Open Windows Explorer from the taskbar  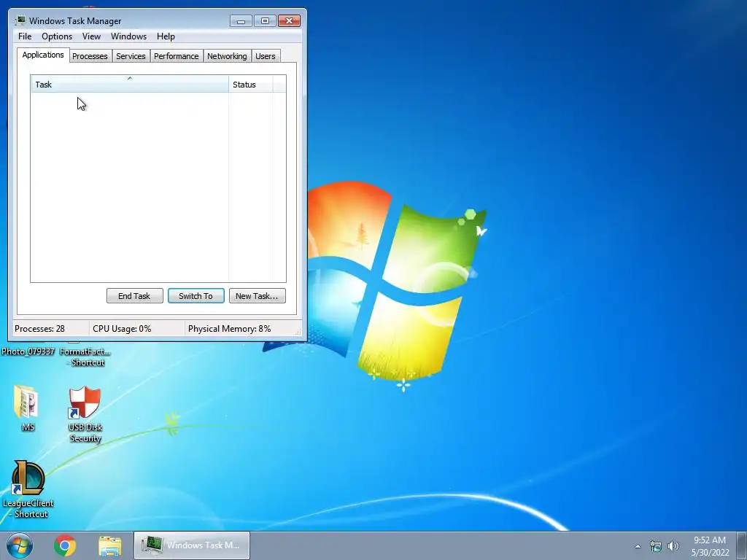coord(109,545)
